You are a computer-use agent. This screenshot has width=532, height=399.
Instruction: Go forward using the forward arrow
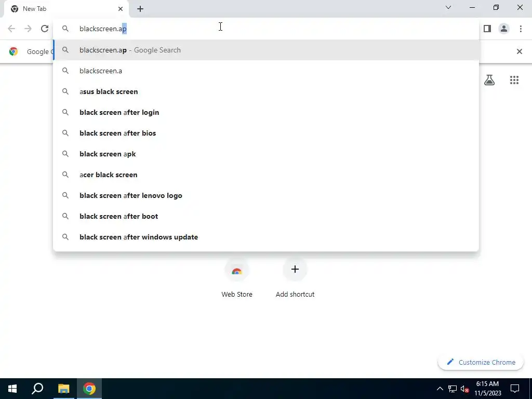click(28, 29)
